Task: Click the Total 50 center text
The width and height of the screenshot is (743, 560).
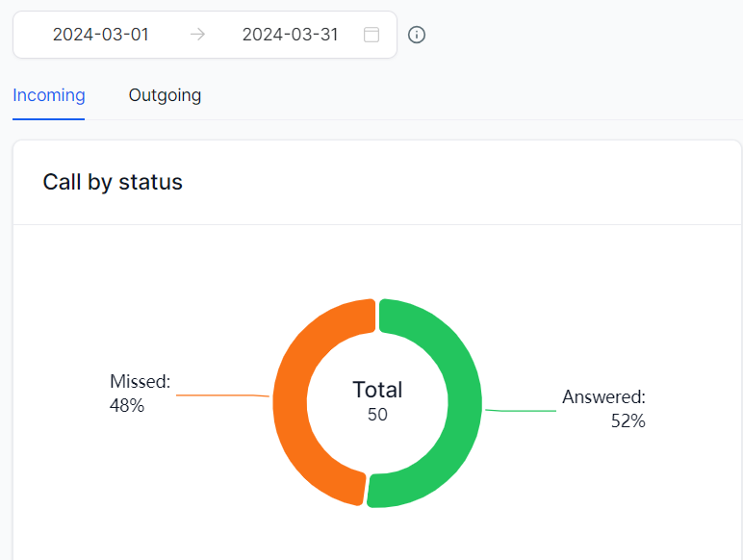Action: 377,401
